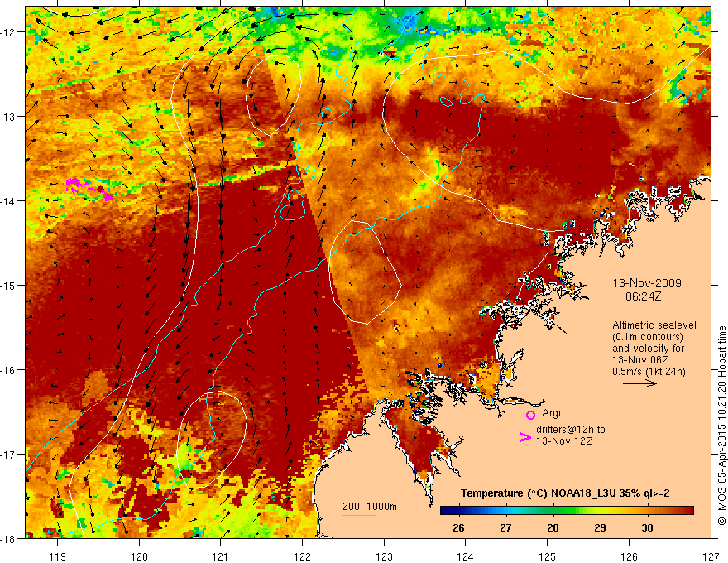Click the magenta Argo circle symbol in legend
728x563 pixels.
click(530, 415)
